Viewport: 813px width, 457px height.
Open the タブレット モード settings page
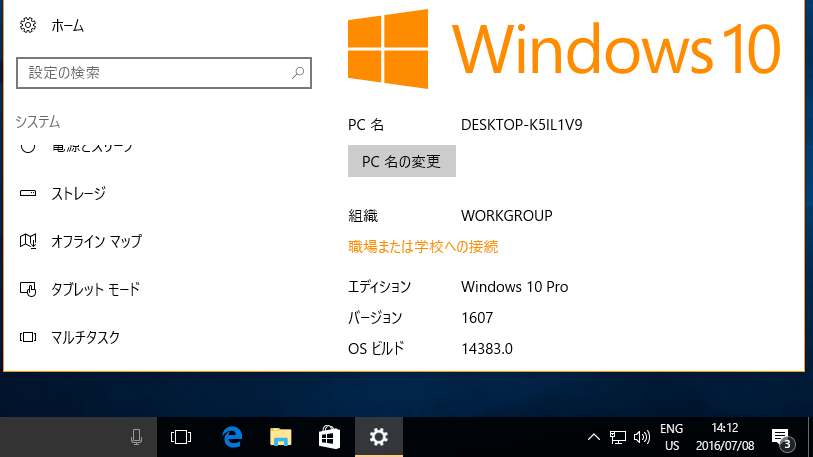pos(95,289)
